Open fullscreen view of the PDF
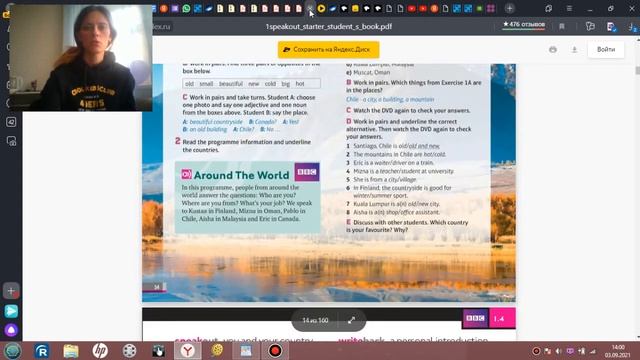 351,320
